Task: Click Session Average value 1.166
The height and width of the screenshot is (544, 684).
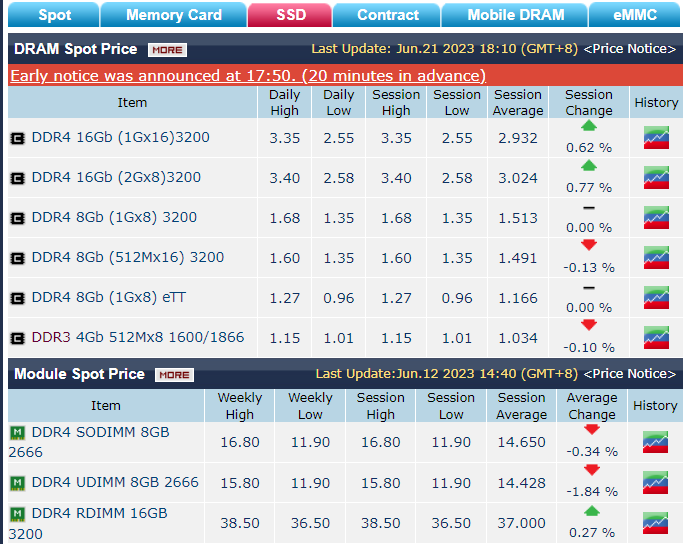Action: coord(518,298)
